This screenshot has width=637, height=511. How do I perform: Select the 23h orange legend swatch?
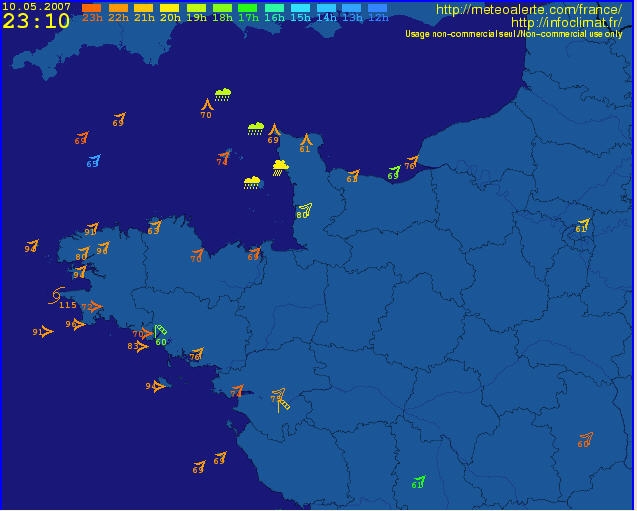tap(91, 8)
